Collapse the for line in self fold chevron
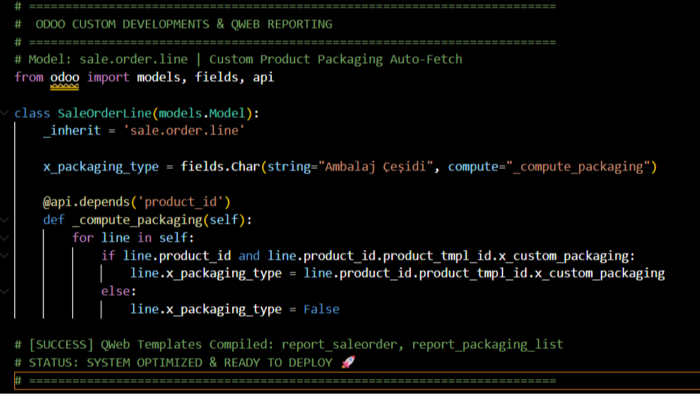Image resolution: width=700 pixels, height=394 pixels. [4, 238]
